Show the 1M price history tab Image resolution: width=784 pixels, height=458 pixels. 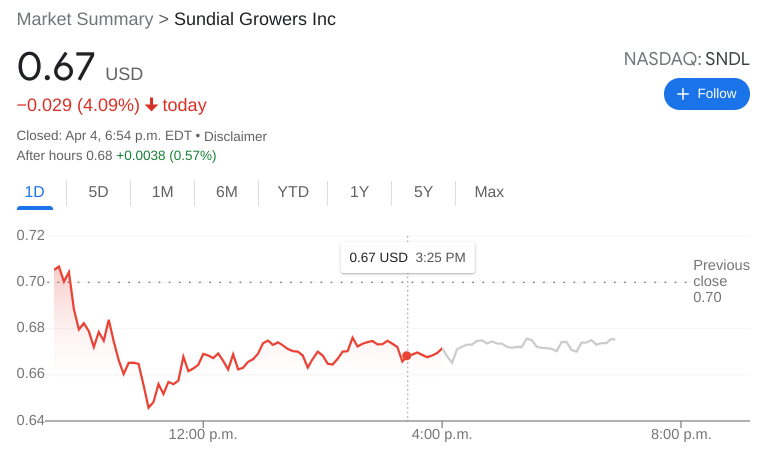coord(162,192)
